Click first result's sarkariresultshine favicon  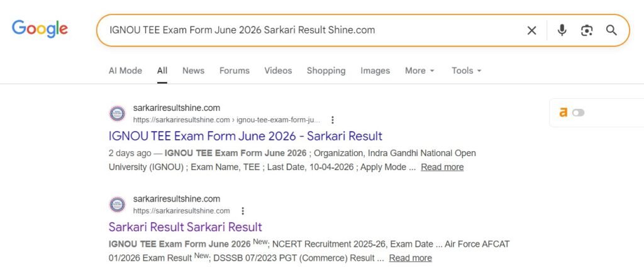click(117, 113)
